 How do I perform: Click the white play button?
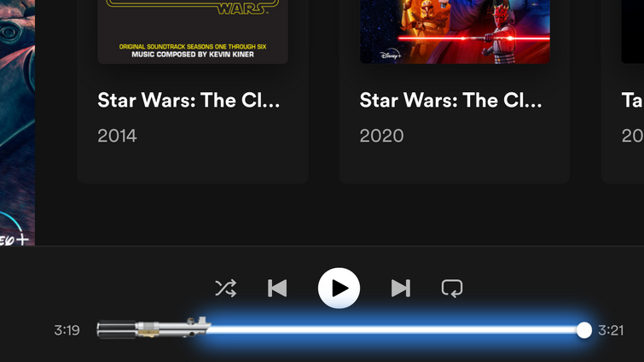coord(339,288)
